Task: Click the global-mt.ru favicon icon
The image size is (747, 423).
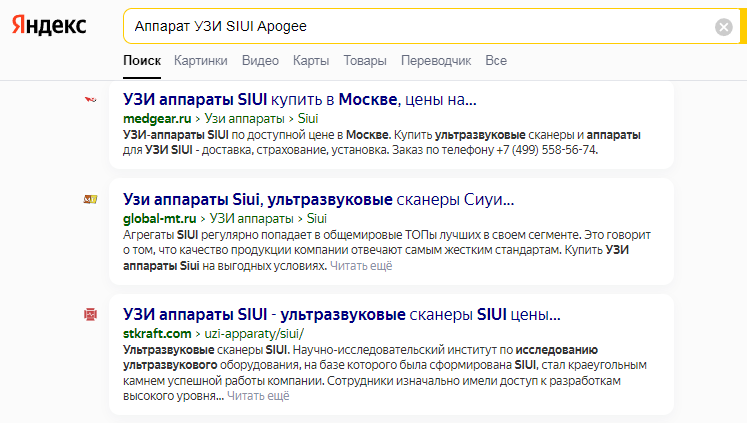Action: [x=90, y=199]
